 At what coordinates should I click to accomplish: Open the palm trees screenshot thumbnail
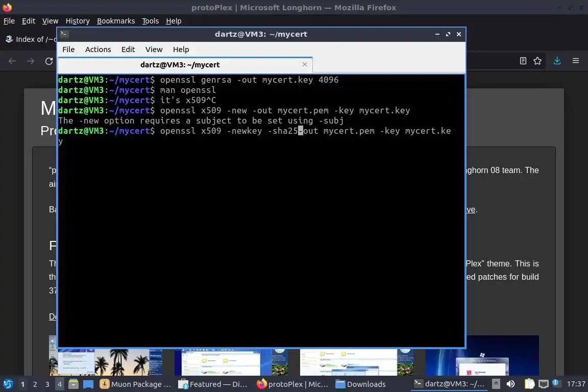point(106,362)
